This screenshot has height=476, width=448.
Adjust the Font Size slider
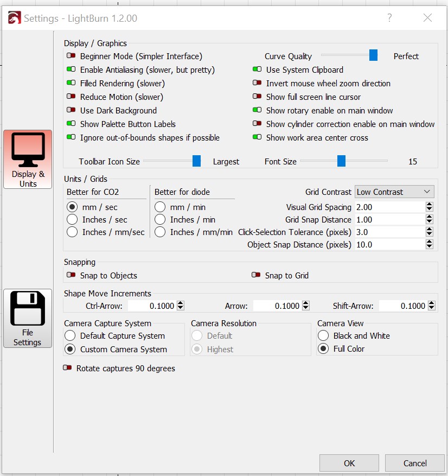[341, 161]
